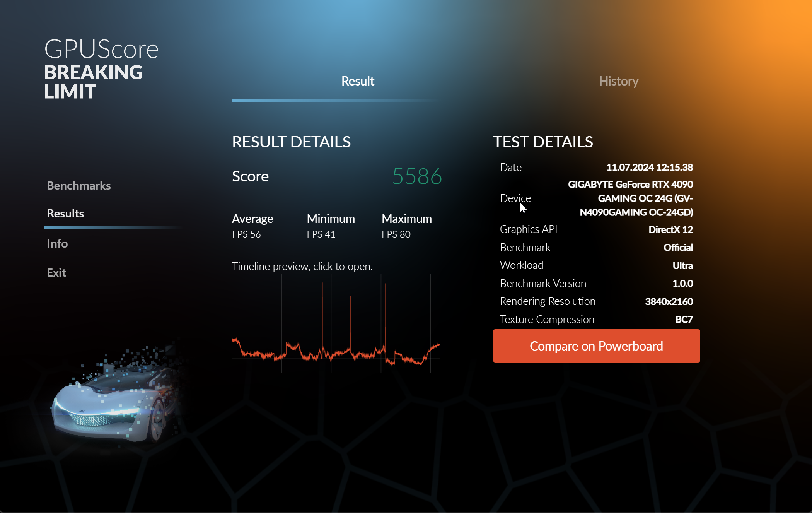Click the GPUScore Breaking Limit logo
This screenshot has height=513, width=812.
[x=101, y=69]
